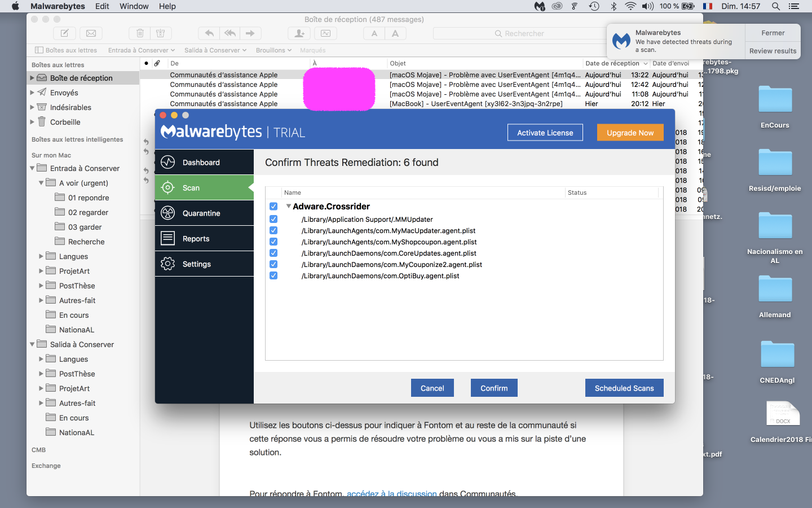Click the reply all toolbar icon

(x=230, y=33)
